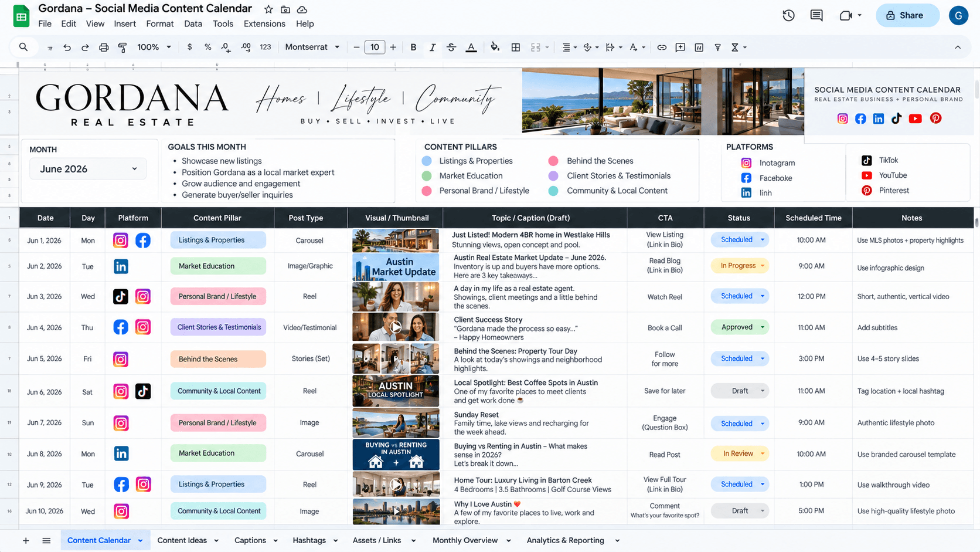Change the June 2026 month dropdown
980x552 pixels.
(x=88, y=169)
